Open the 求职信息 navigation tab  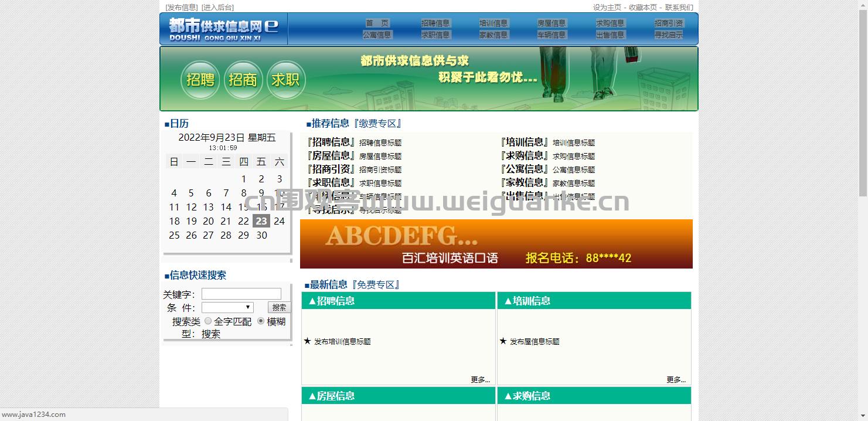point(435,35)
